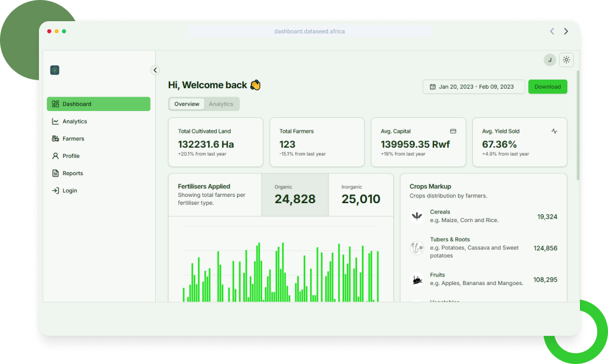Go to Farmers in the sidebar
Image resolution: width=608 pixels, height=364 pixels.
tap(73, 139)
